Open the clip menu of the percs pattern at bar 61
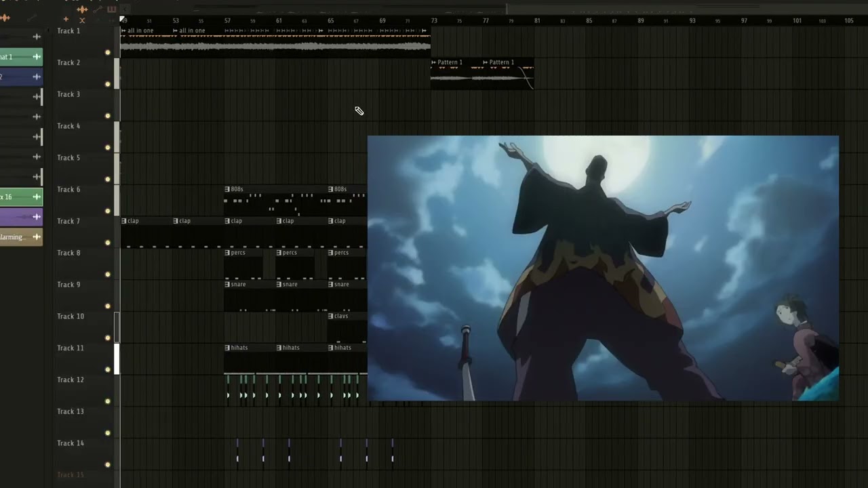The height and width of the screenshot is (488, 868). coord(279,253)
